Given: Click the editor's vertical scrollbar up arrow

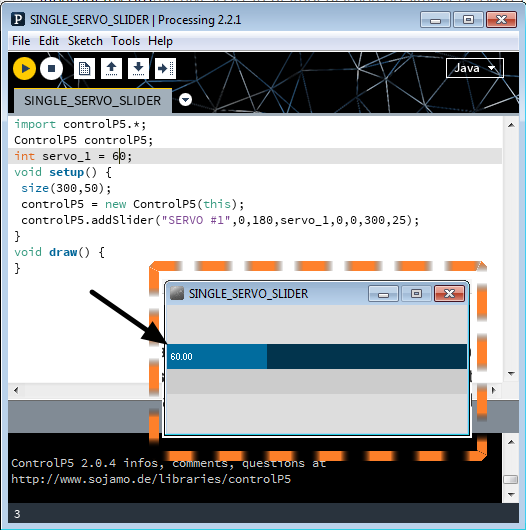Looking at the screenshot, I should [x=511, y=125].
